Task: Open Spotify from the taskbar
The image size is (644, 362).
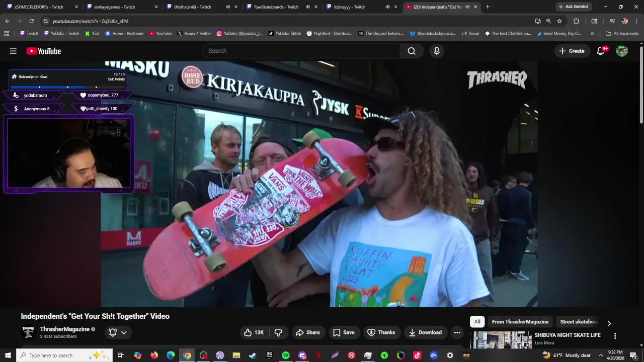Action: 286,355
